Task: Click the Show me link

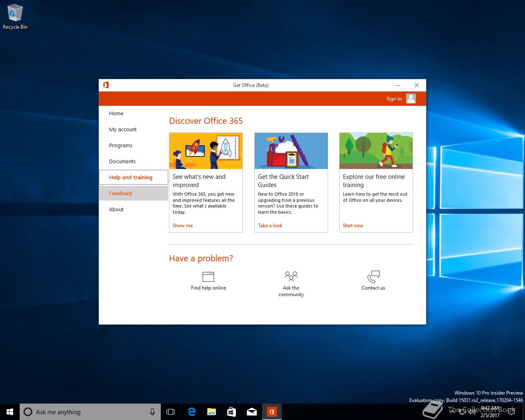Action: (x=183, y=226)
